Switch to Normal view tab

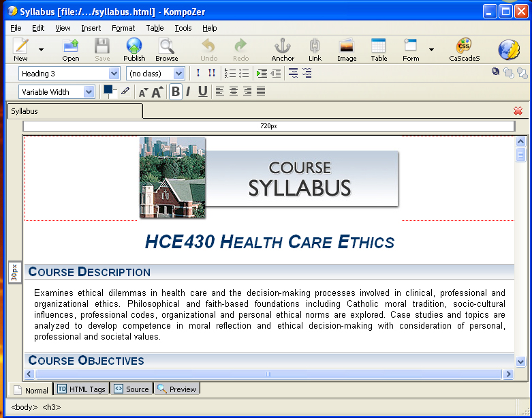(x=31, y=390)
